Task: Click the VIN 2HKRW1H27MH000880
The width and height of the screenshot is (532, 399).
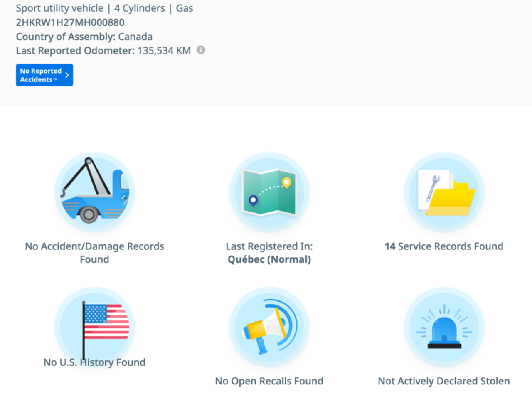Action: tap(70, 22)
